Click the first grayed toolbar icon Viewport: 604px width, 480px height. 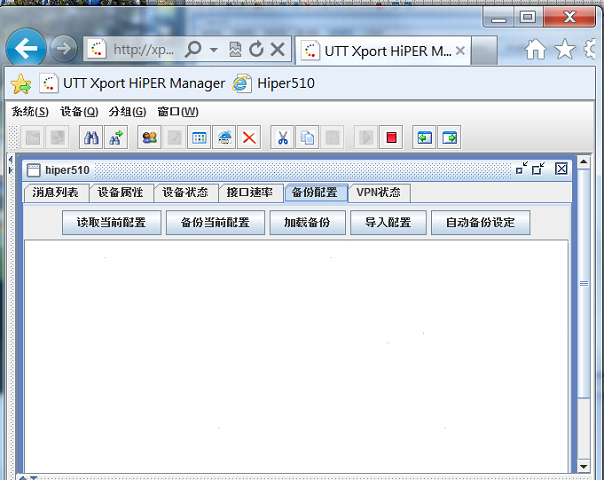pyautogui.click(x=32, y=137)
